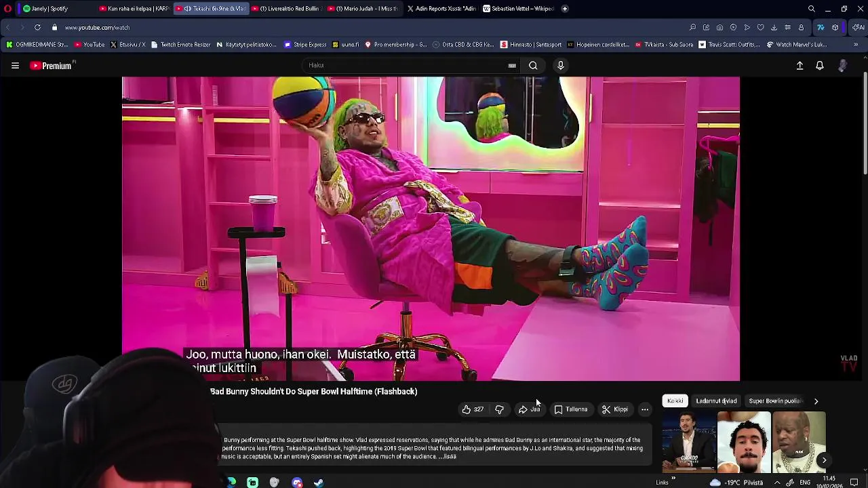868x488 pixels.
Task: Open a new browser tab
Action: 565,9
